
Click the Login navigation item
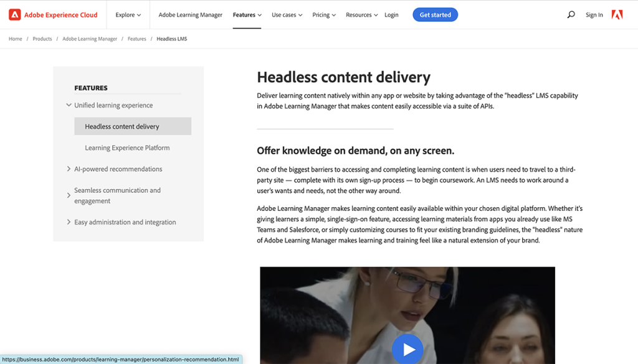pos(391,14)
